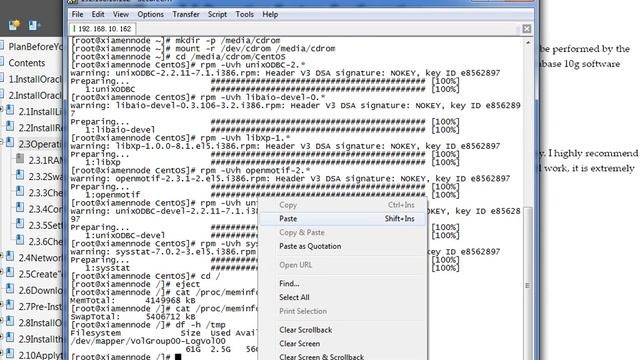The height and width of the screenshot is (360, 640).
Task: Open the File menu in SecureCRT
Action: (x=77, y=14)
